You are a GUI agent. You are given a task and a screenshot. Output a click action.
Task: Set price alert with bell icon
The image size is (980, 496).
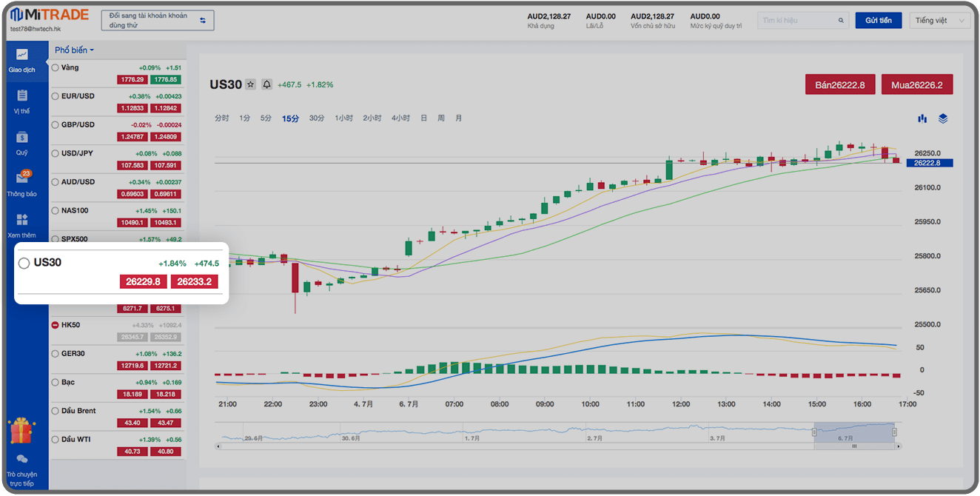[x=266, y=84]
